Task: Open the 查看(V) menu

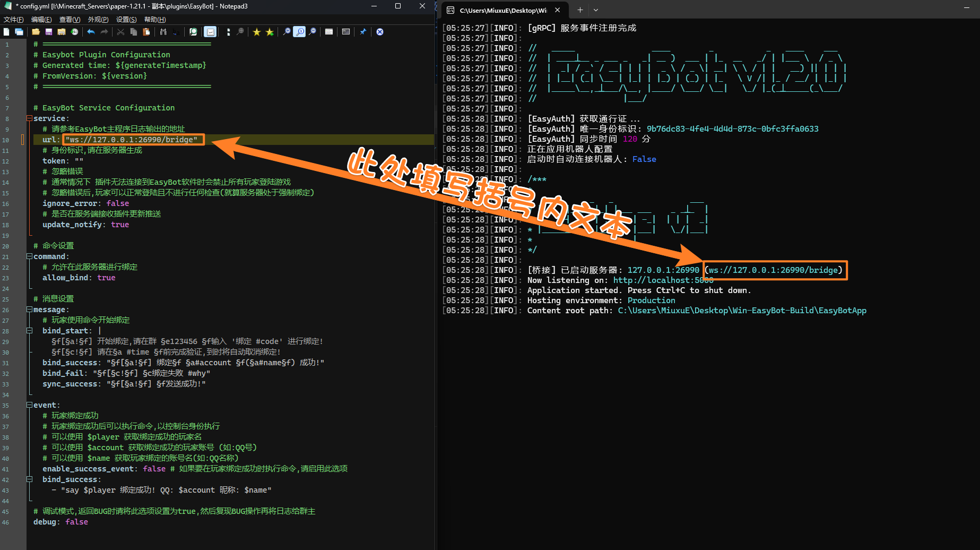Action: tap(70, 19)
